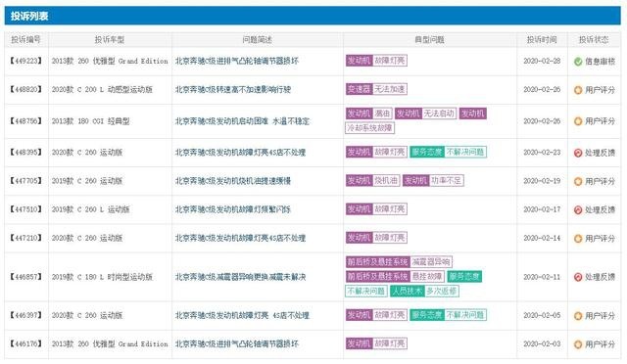Click the date 2020-02-05
The width and height of the screenshot is (627, 364).
pos(542,315)
